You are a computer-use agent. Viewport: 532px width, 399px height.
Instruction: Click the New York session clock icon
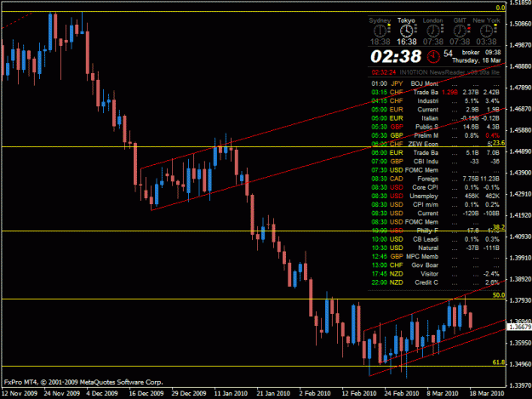pyautogui.click(x=486, y=31)
